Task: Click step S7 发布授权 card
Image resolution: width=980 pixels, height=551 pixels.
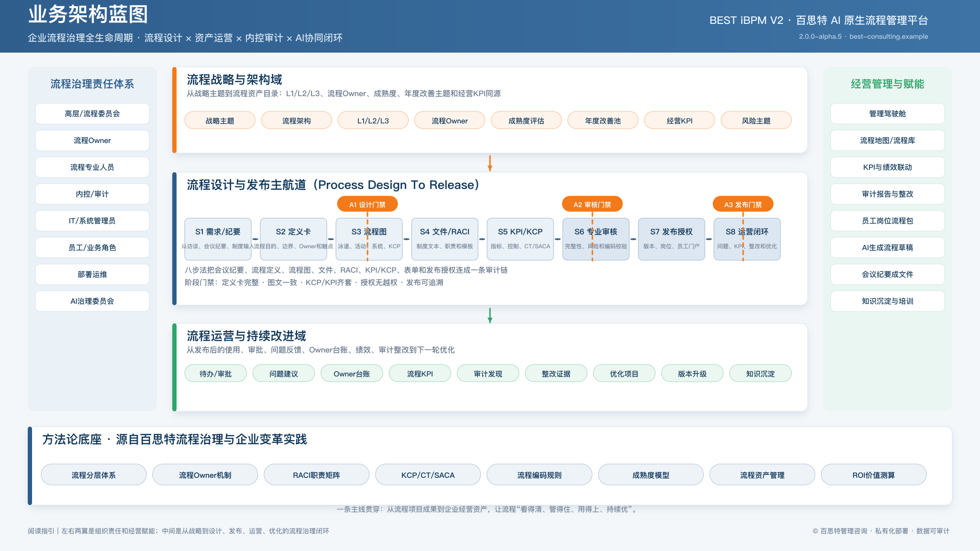Action: (x=671, y=239)
